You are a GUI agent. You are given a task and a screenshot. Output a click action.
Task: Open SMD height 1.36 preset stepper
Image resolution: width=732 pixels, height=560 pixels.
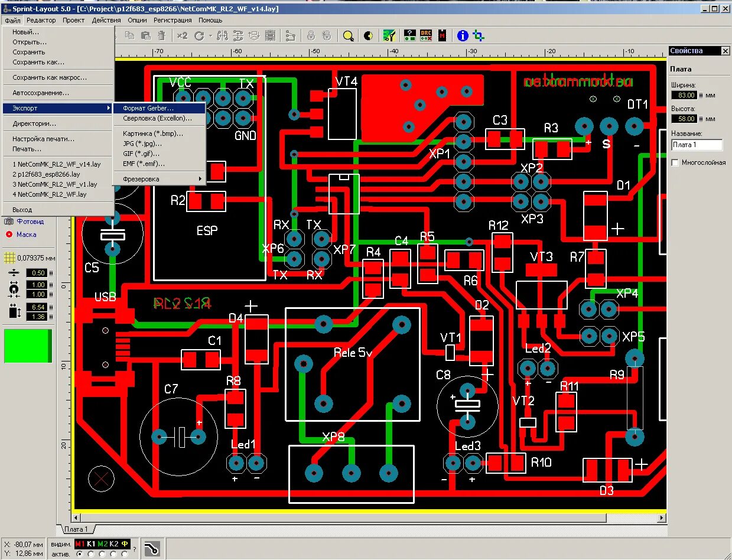pos(51,317)
